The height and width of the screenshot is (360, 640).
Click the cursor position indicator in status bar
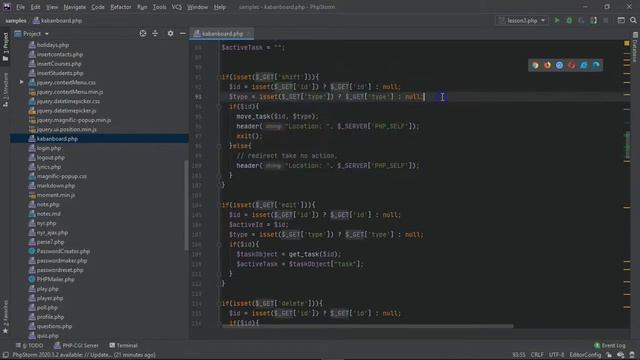pyautogui.click(x=519, y=355)
